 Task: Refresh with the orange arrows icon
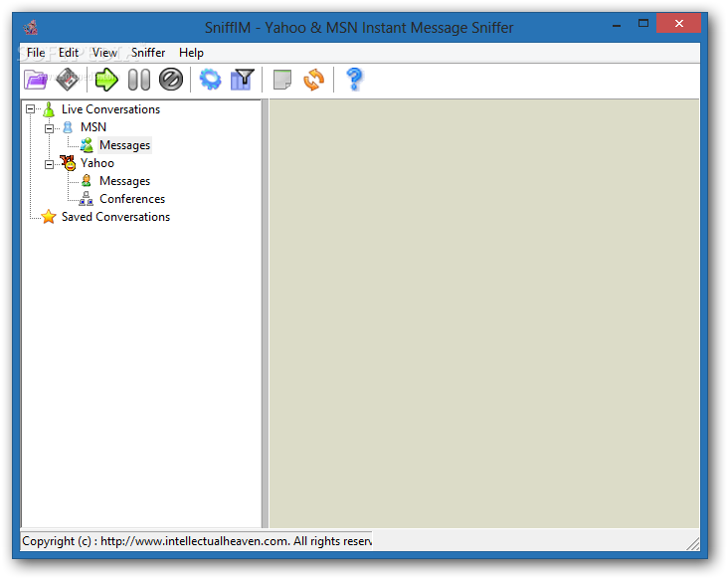click(x=314, y=80)
